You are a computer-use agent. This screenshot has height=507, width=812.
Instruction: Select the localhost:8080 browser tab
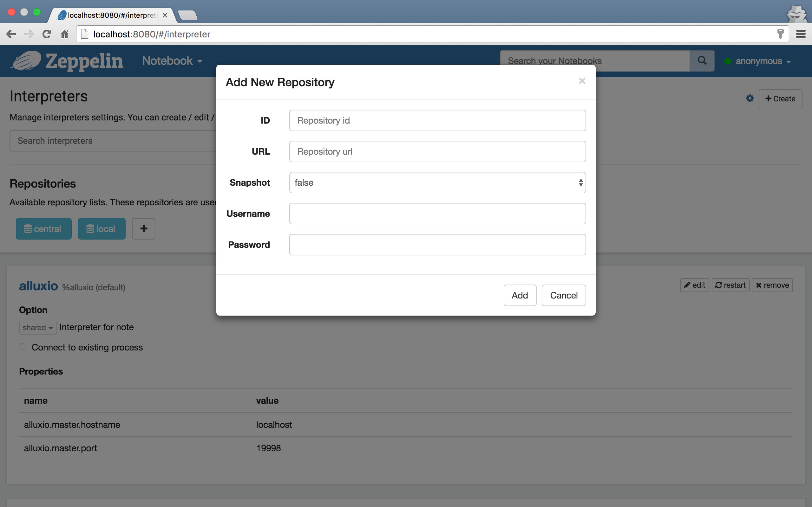[x=112, y=16]
